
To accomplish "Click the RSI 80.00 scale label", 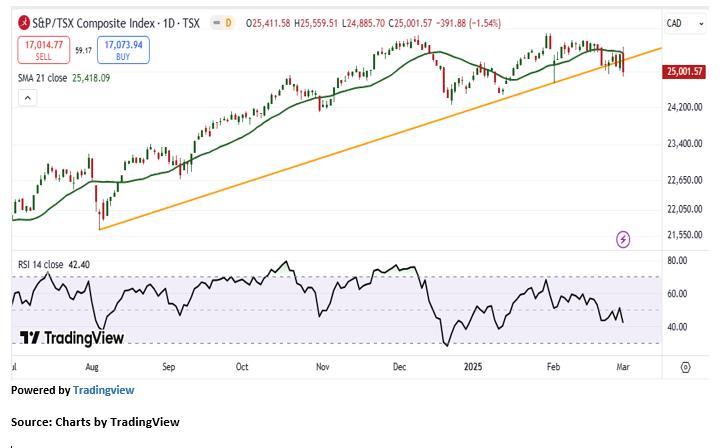I will (677, 261).
